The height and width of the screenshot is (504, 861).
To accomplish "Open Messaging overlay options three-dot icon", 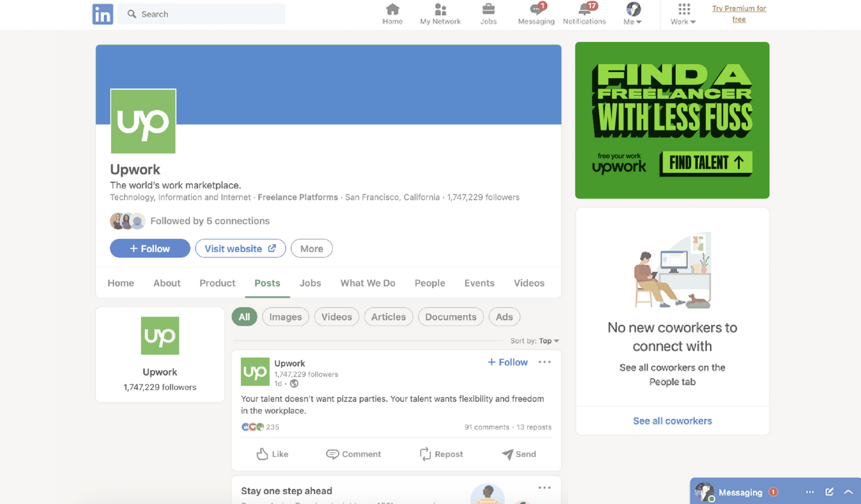I will (x=810, y=492).
